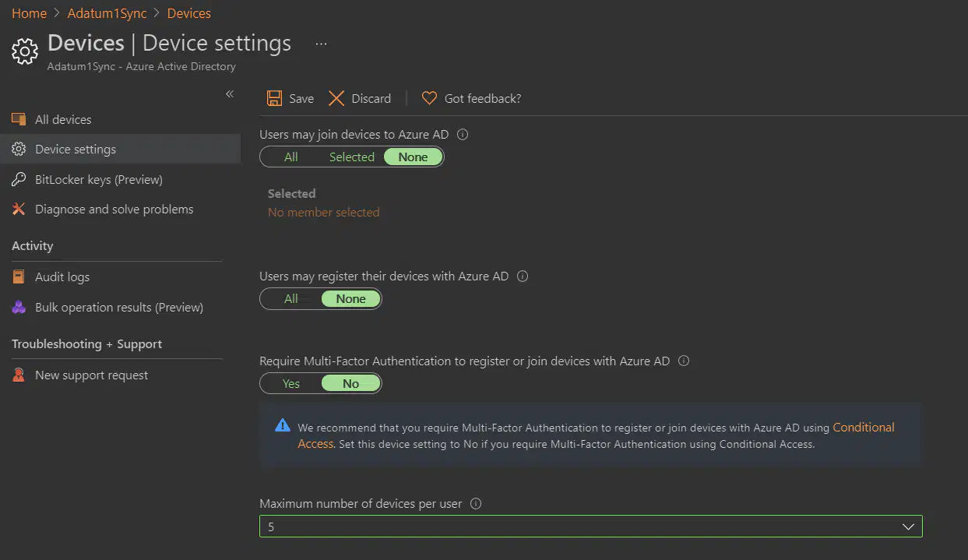
Task: Click the Save button label
Action: click(x=301, y=98)
